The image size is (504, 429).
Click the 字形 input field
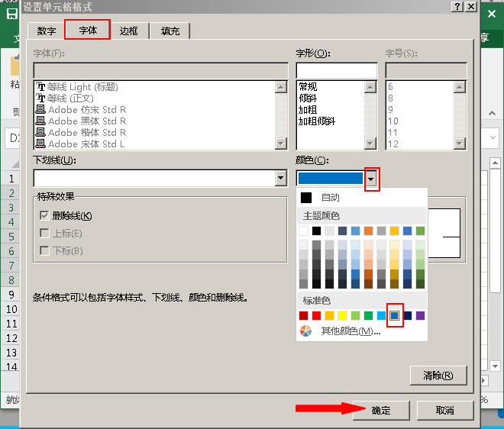[337, 70]
